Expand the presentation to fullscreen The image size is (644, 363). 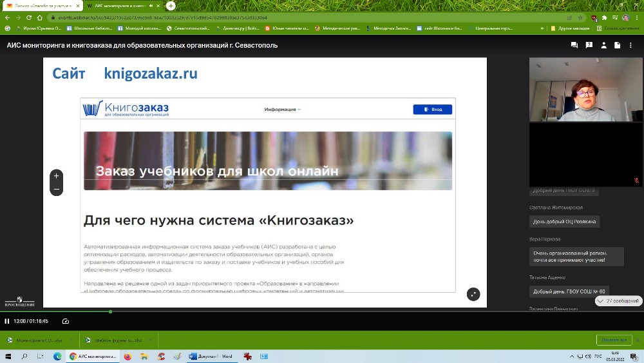[473, 294]
